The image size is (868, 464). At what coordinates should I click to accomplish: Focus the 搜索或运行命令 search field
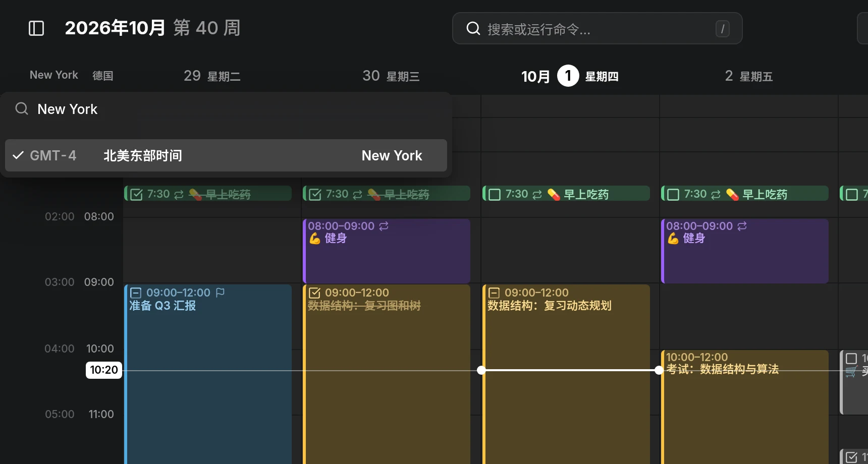coord(597,28)
